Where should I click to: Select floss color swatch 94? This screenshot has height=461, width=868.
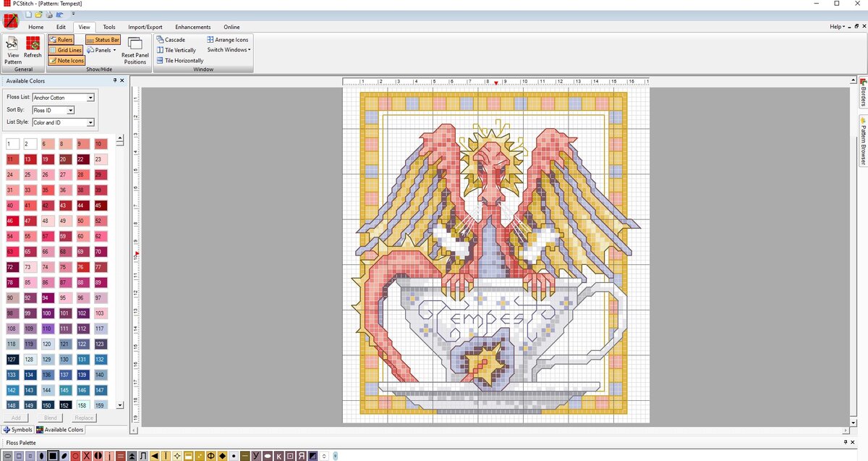tap(47, 297)
